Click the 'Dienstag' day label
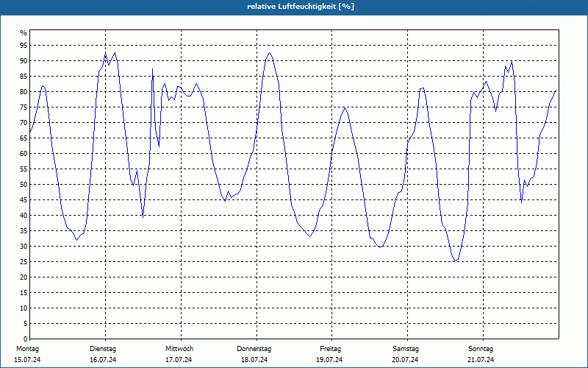The width and height of the screenshot is (588, 368). pos(103,349)
